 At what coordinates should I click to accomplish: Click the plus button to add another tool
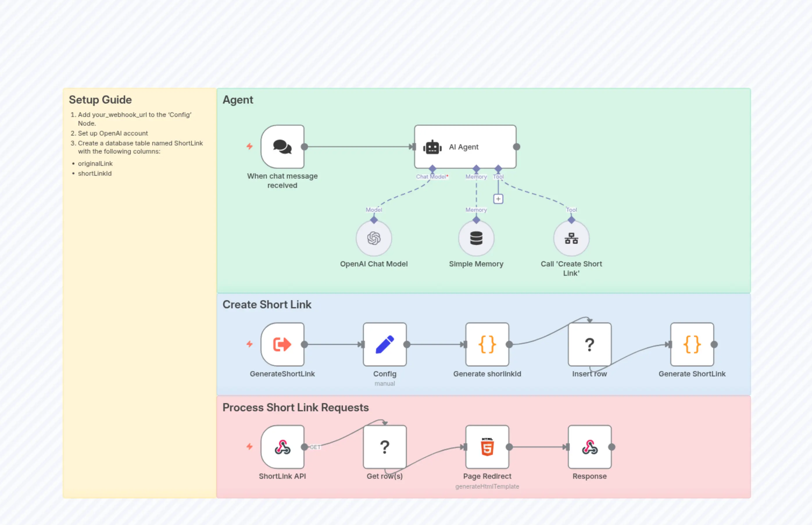[x=498, y=199]
